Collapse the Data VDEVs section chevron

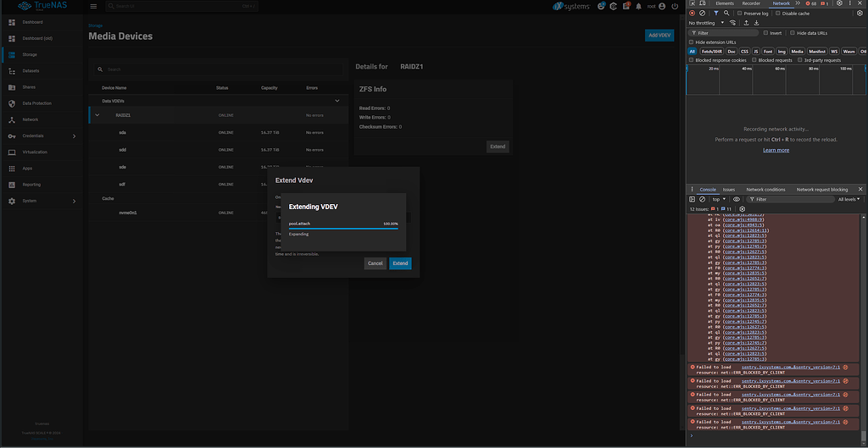[337, 101]
